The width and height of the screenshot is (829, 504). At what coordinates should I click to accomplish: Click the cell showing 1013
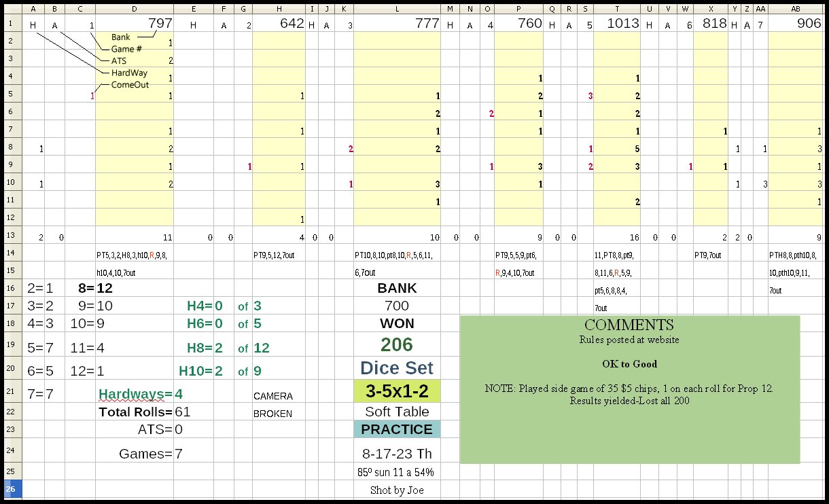point(617,23)
